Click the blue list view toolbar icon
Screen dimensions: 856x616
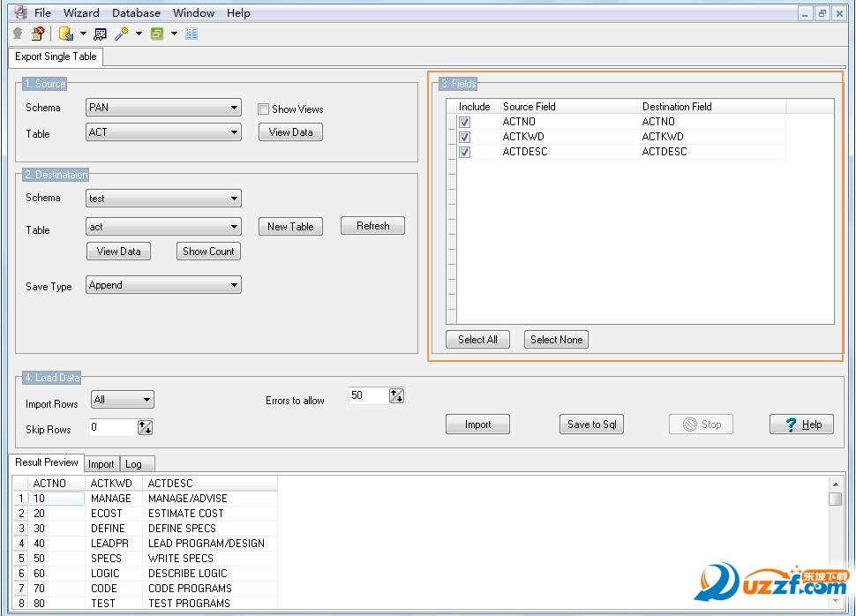coord(191,34)
